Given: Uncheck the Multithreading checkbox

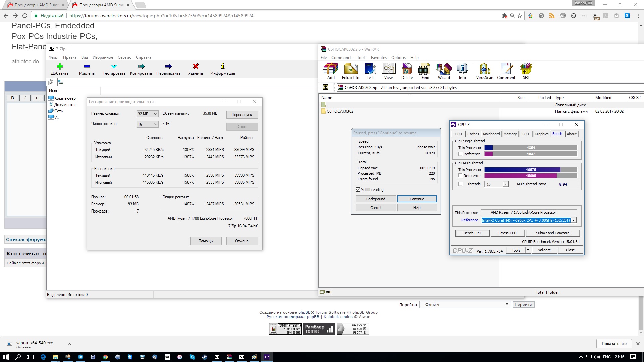Looking at the screenshot, I should 358,190.
